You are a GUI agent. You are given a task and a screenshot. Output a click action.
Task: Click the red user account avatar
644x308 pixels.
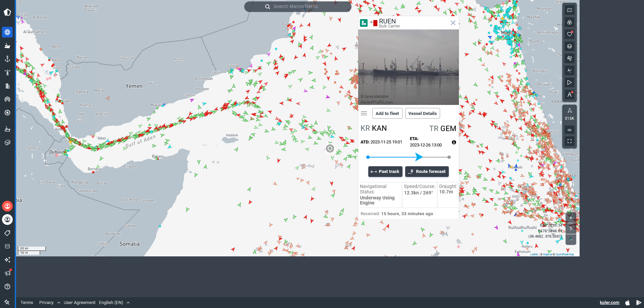tap(7, 206)
